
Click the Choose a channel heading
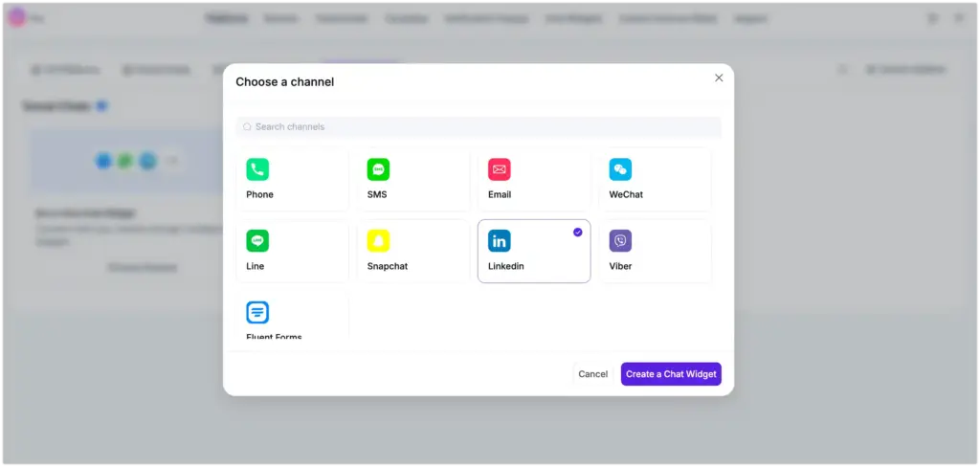coord(285,82)
